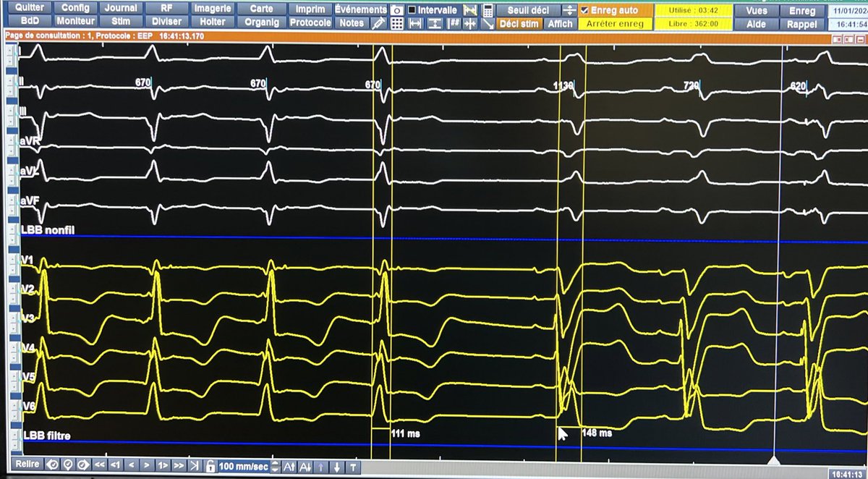Viewport: 868px width, 479px height.
Task: Toggle the padlock lock icon
Action: pyautogui.click(x=209, y=465)
